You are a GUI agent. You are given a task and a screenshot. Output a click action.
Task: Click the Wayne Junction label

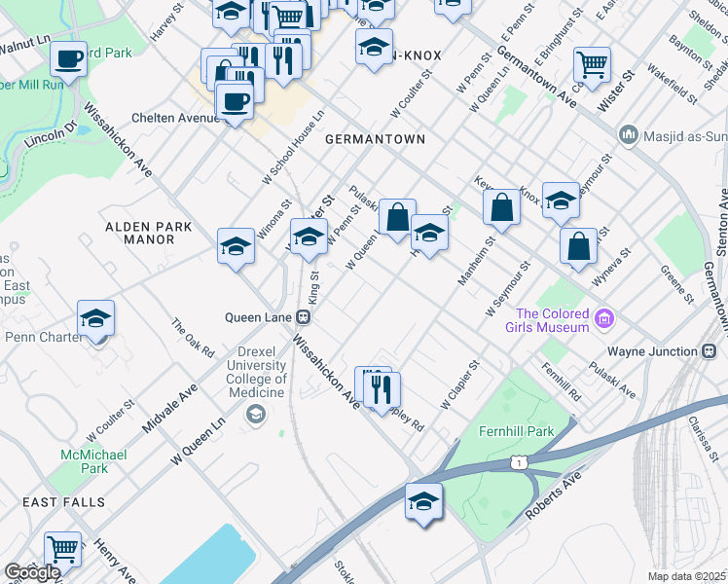tap(652, 352)
